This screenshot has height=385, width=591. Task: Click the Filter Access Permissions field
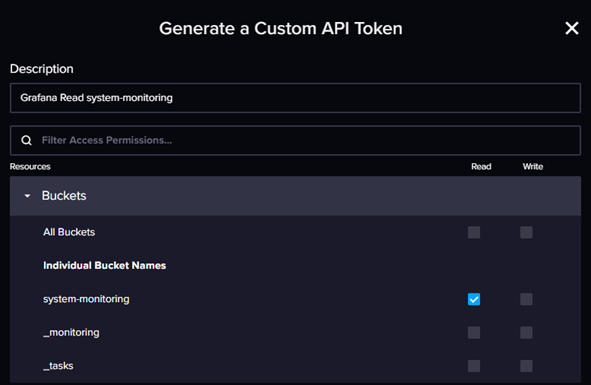coord(295,140)
